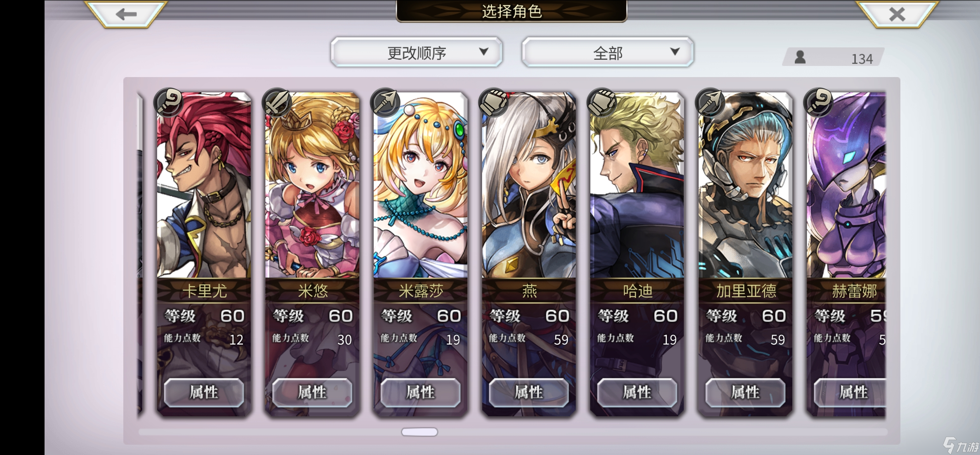Choose the 米悠 character portrait

click(312, 185)
